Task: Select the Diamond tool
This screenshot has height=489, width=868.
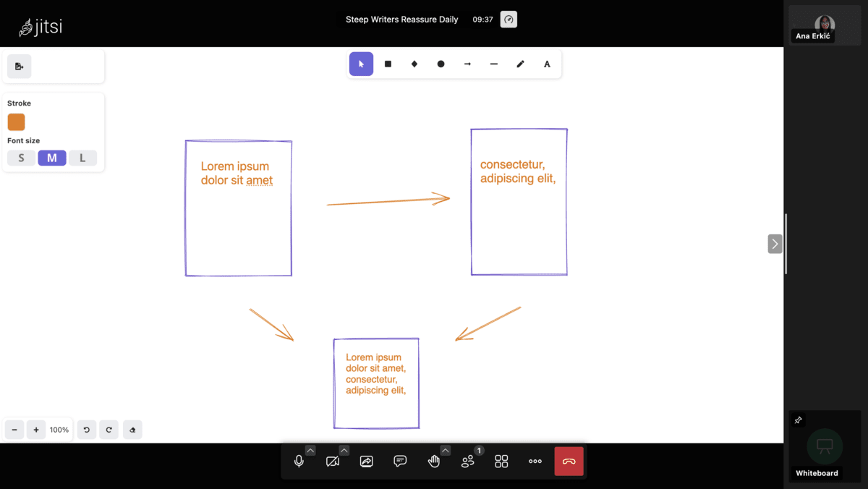Action: point(414,64)
